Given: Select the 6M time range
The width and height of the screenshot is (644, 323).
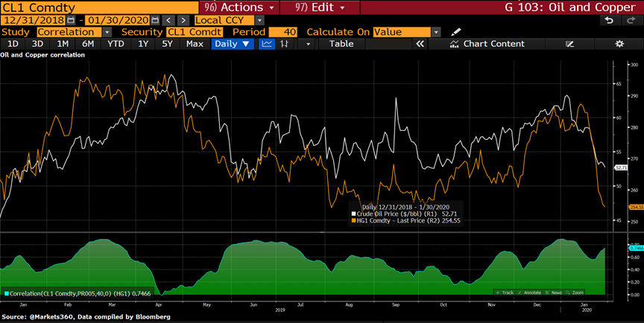Looking at the screenshot, I should 88,44.
